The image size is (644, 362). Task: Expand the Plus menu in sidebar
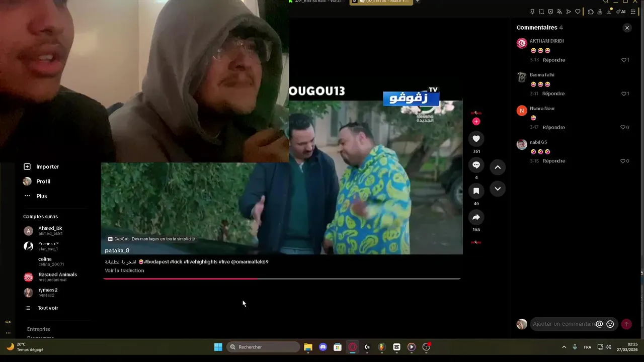pyautogui.click(x=35, y=196)
